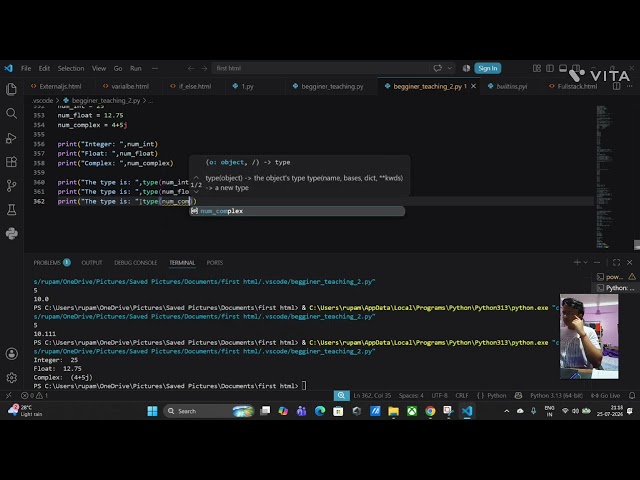This screenshot has width=640, height=480.
Task: Open the Accounts menu icon
Action: coord(11,353)
